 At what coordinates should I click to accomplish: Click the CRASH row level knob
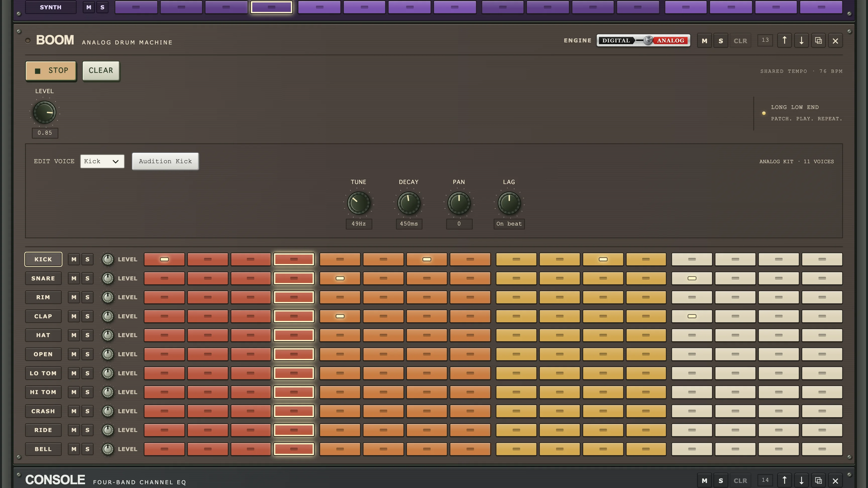108,411
